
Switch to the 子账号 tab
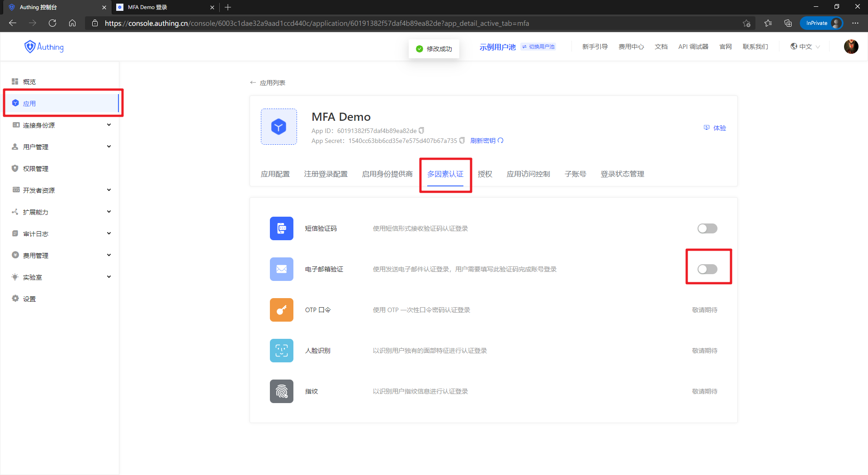[576, 174]
